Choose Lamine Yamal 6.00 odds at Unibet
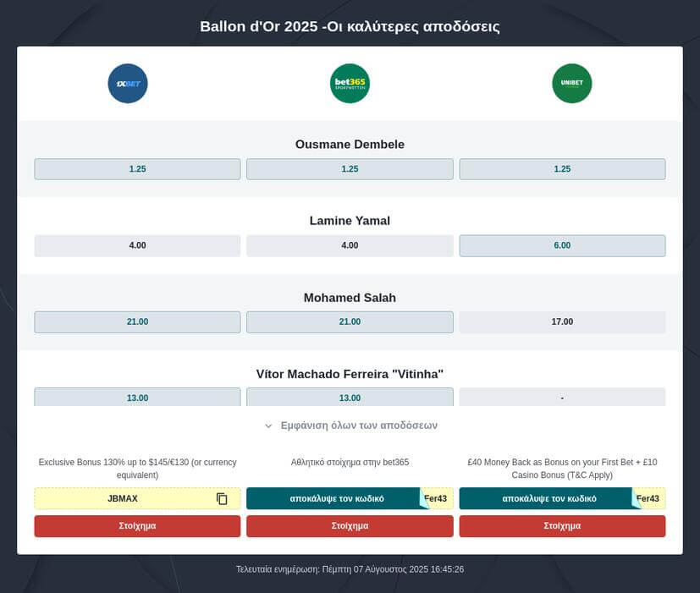Viewport: 700px width, 593px height. [x=562, y=245]
